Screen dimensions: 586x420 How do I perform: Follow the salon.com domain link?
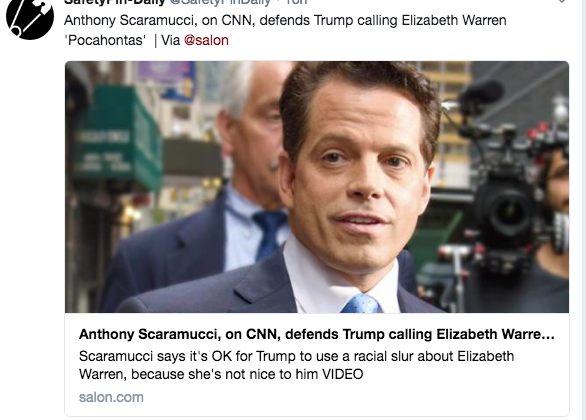coord(111,397)
